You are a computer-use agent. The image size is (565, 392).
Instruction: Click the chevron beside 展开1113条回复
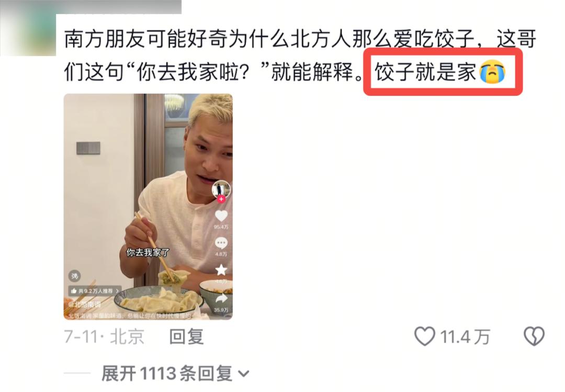click(x=244, y=374)
